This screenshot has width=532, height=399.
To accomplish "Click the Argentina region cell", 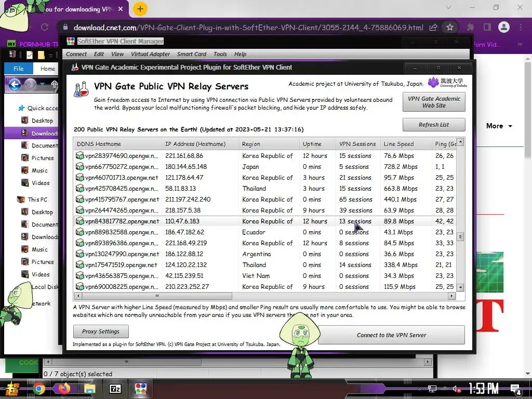I will 257,254.
